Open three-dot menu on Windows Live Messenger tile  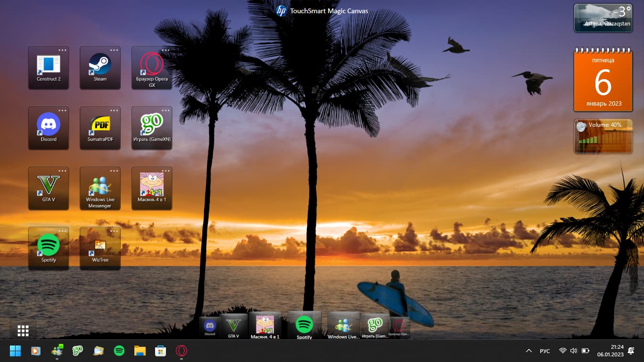coord(114,171)
